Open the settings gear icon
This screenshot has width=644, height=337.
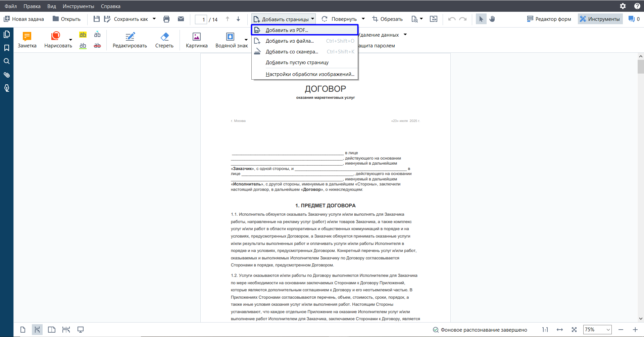click(x=623, y=6)
